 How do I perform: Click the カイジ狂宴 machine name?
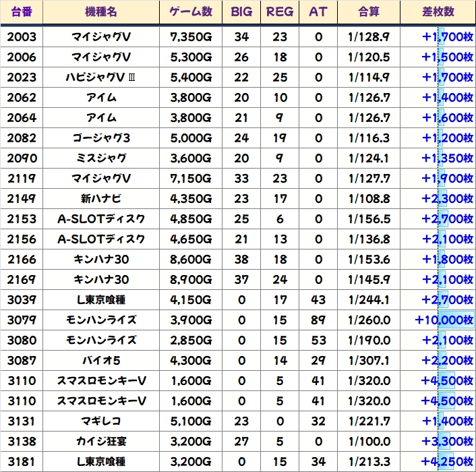tap(101, 441)
